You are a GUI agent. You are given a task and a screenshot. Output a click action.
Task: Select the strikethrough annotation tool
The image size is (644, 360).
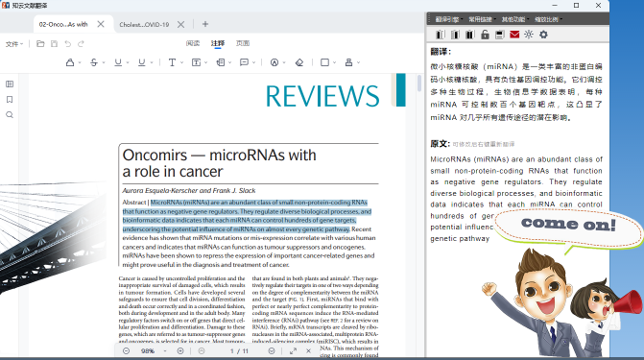tap(94, 62)
